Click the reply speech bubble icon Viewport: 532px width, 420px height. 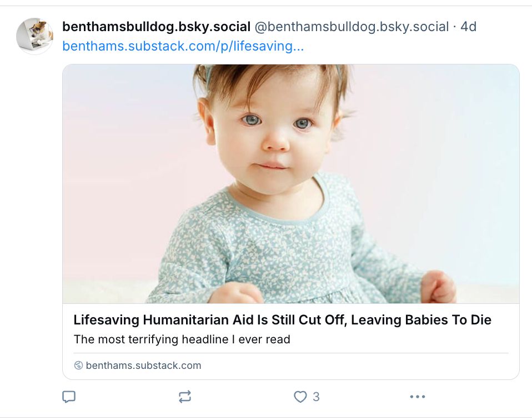[69, 397]
